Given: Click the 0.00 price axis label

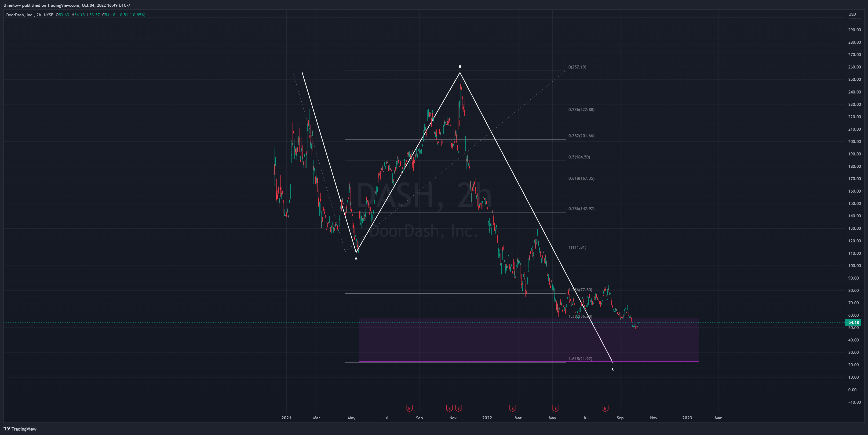Looking at the screenshot, I should click(852, 390).
